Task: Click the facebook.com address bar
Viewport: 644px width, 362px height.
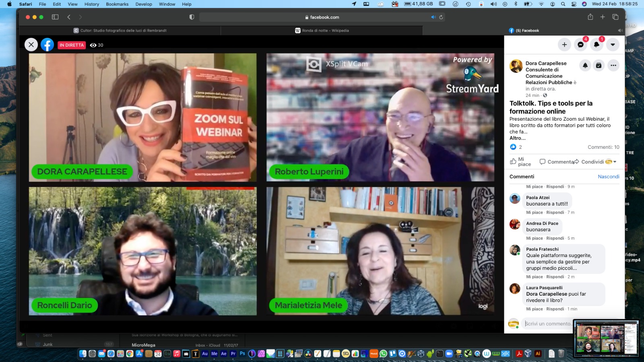Action: (x=322, y=17)
